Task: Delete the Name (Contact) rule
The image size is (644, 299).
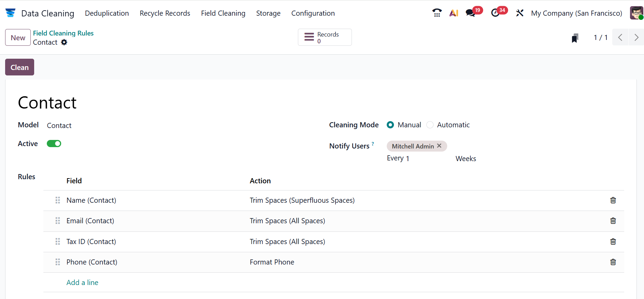Action: [x=613, y=200]
